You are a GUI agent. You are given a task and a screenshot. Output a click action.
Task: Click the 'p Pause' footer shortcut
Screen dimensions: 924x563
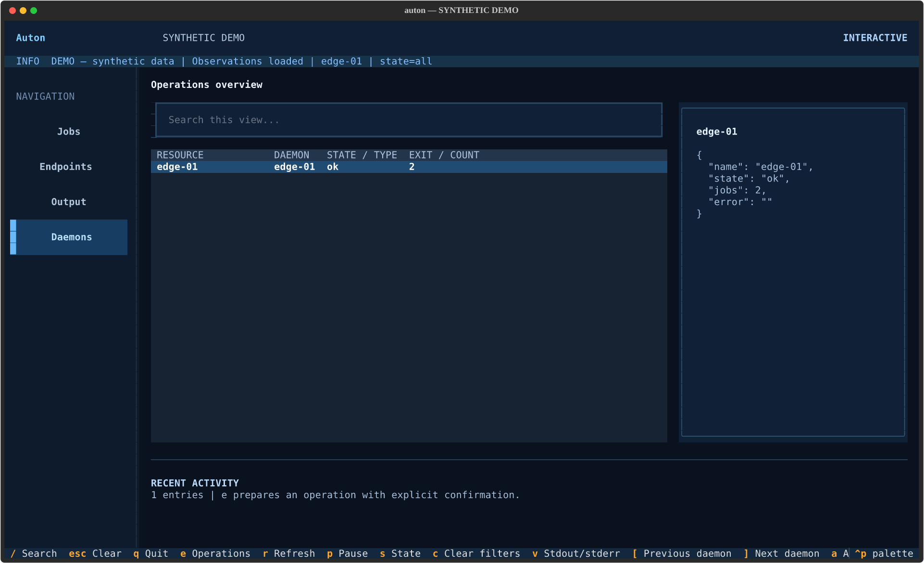348,553
